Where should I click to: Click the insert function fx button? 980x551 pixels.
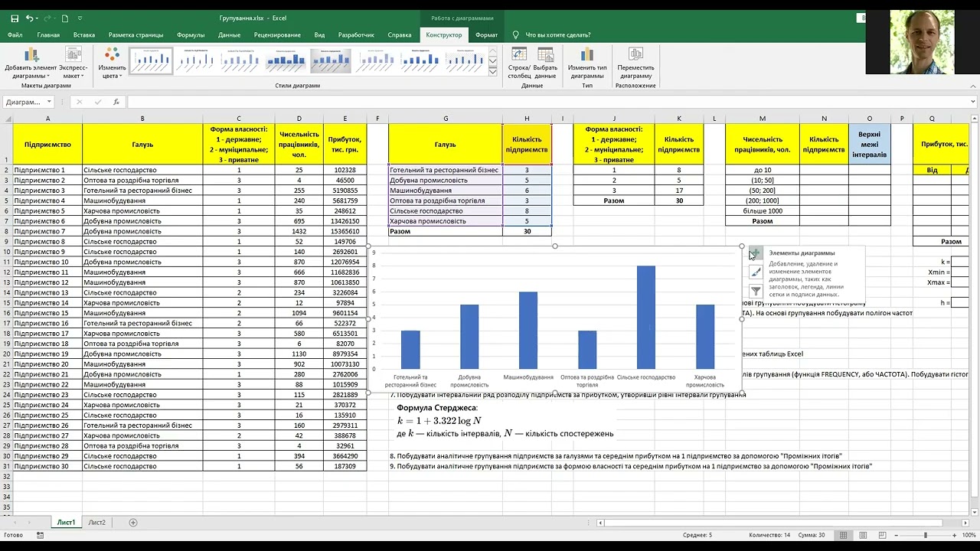click(116, 102)
